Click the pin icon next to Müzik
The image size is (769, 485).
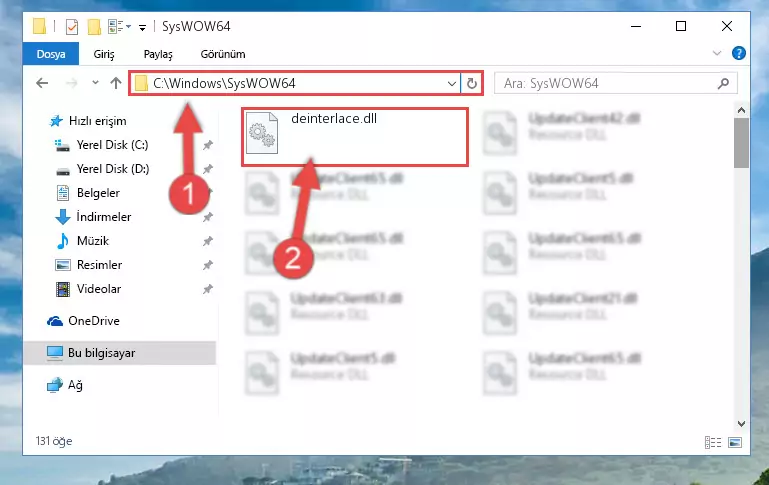tap(208, 241)
